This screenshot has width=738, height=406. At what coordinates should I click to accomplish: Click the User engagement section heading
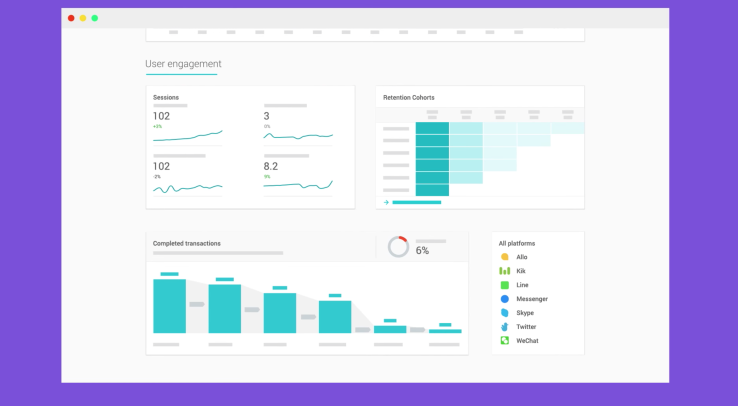[x=183, y=64]
